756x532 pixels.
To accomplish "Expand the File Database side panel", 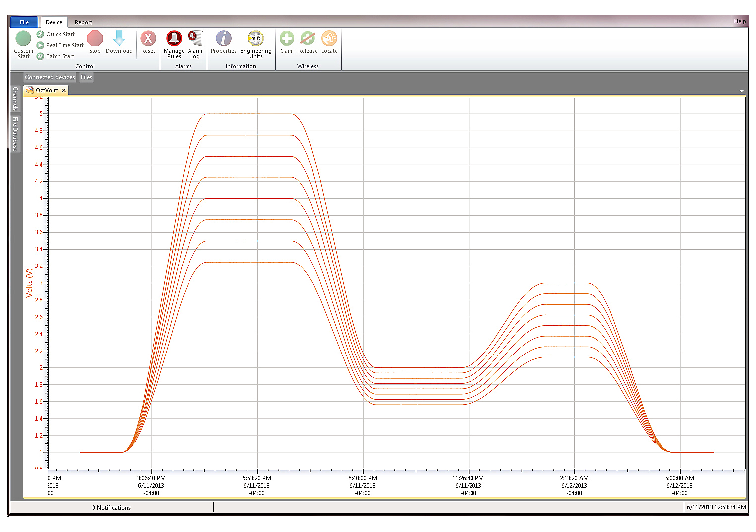I will click(15, 134).
